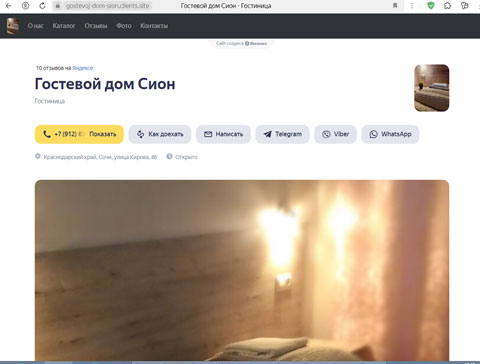Open the hotel thumbnail image at top right

432,88
